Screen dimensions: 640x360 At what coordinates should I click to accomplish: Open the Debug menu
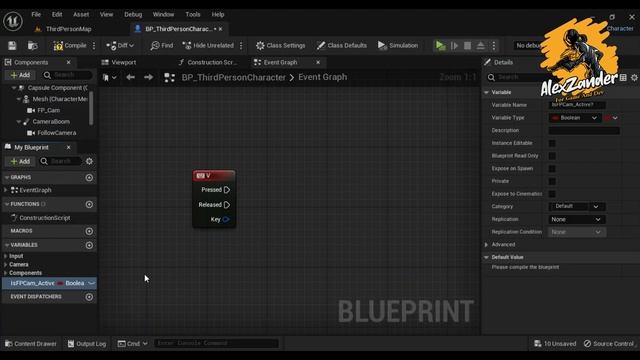click(133, 14)
